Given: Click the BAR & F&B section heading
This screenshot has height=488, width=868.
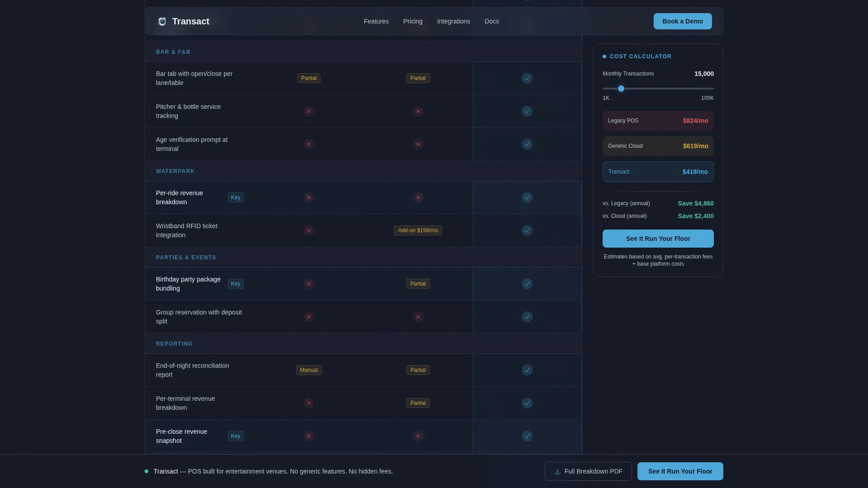Looking at the screenshot, I should click(173, 52).
